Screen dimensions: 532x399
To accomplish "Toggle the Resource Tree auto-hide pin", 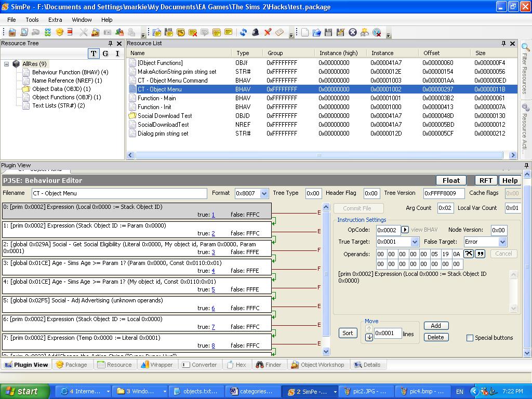I will [111, 44].
